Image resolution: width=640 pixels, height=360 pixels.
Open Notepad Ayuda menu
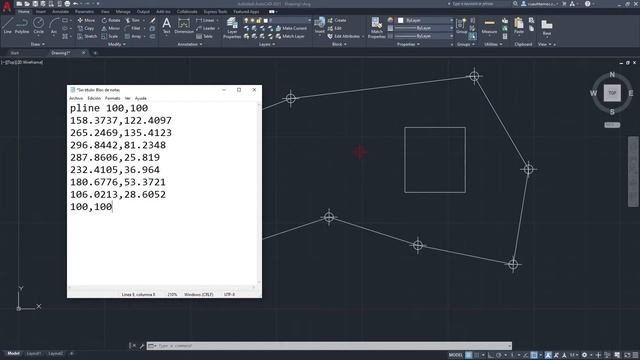click(141, 98)
